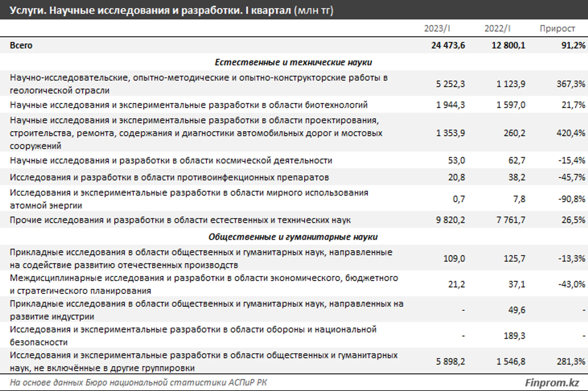Select value '5 898,2'
The height and width of the screenshot is (391, 588).
point(451,362)
